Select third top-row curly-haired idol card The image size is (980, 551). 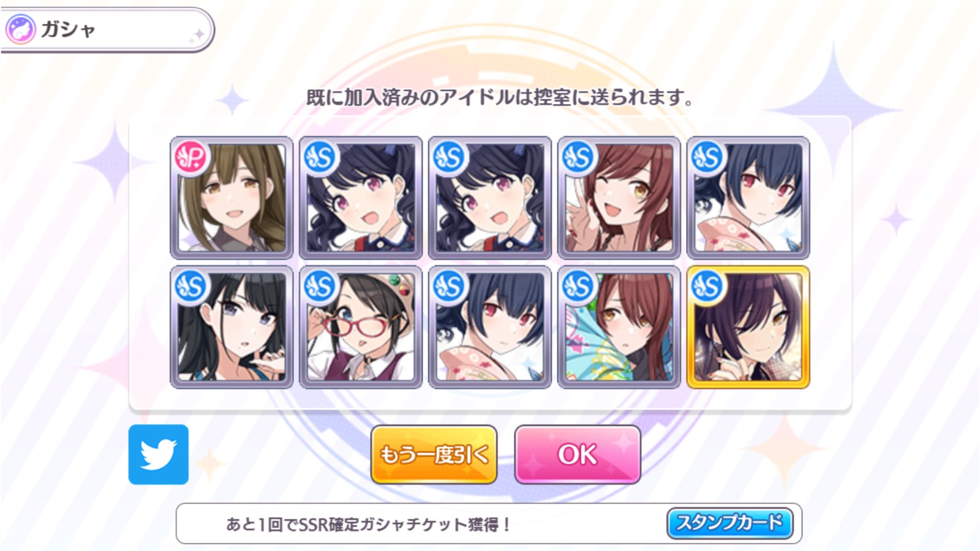[x=490, y=198]
